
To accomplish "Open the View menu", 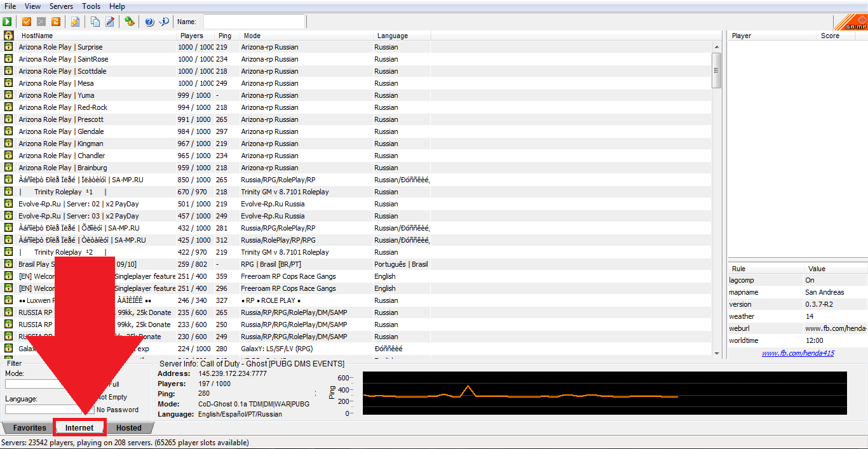I will pyautogui.click(x=32, y=6).
